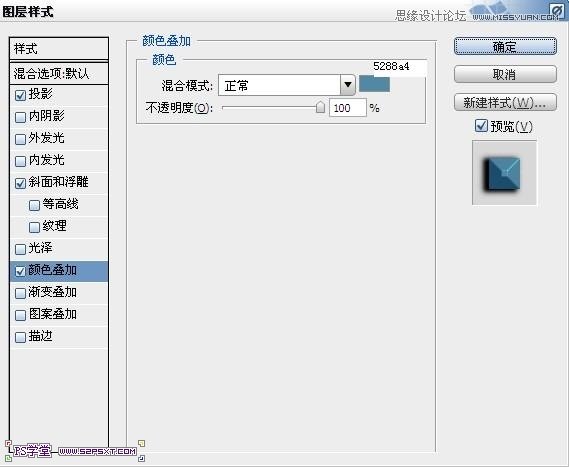Click the opacity value field showing 100
This screenshot has height=467, width=569.
tap(348, 108)
